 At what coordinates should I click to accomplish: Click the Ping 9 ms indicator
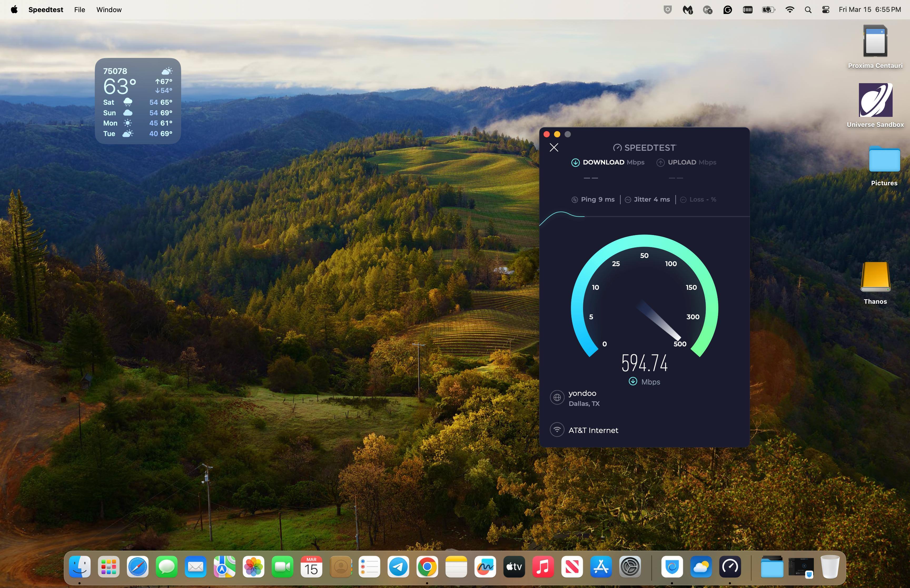pos(593,199)
